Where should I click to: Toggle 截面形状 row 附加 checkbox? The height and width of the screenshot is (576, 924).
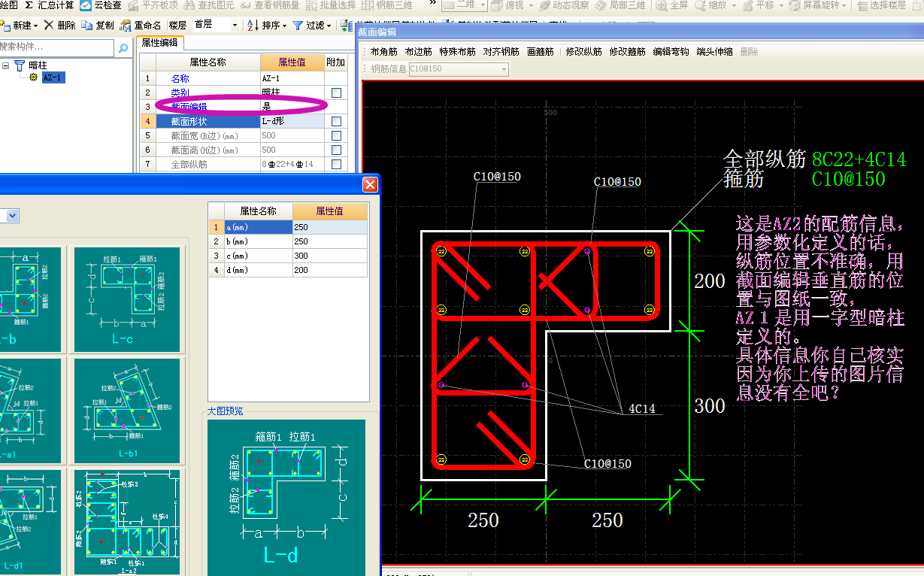pos(336,121)
